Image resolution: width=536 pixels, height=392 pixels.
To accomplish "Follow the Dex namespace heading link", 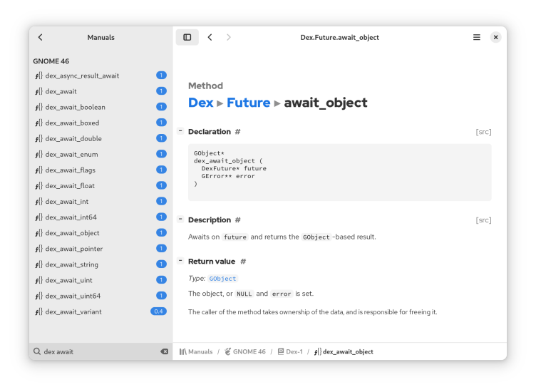I will coord(200,103).
